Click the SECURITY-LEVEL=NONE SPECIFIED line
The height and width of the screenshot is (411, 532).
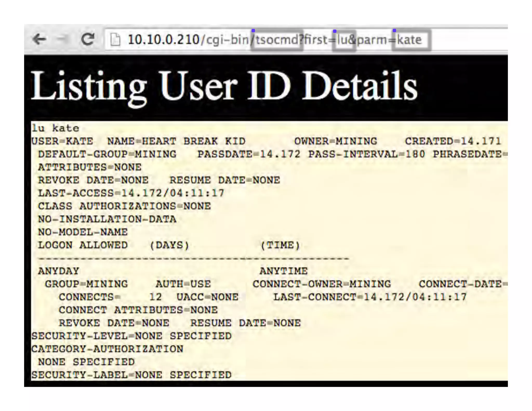[131, 336]
